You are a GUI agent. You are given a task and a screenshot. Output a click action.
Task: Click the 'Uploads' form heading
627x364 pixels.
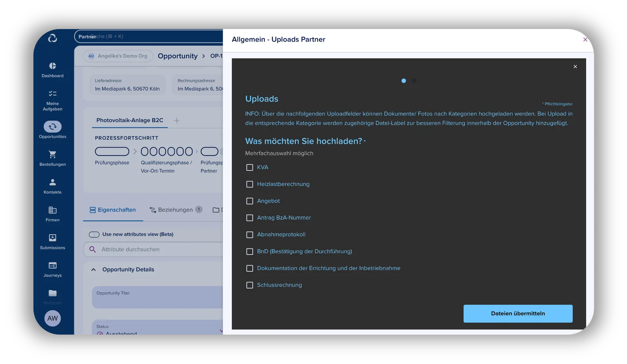tap(262, 99)
